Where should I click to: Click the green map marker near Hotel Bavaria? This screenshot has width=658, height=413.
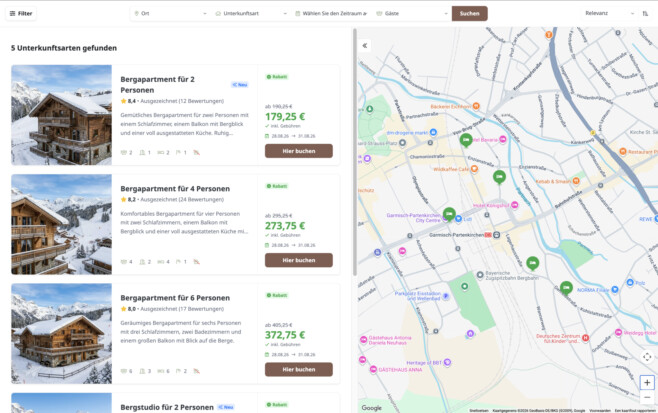click(x=466, y=140)
